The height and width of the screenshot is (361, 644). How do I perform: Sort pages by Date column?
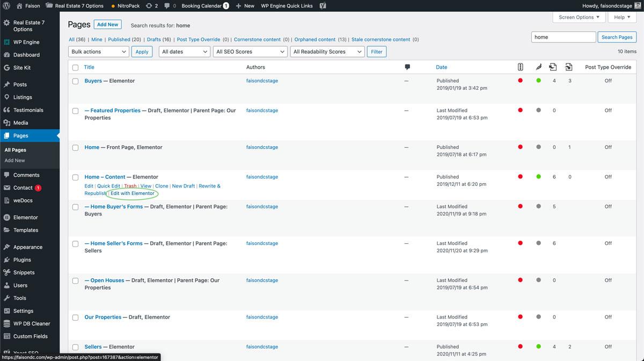point(442,67)
